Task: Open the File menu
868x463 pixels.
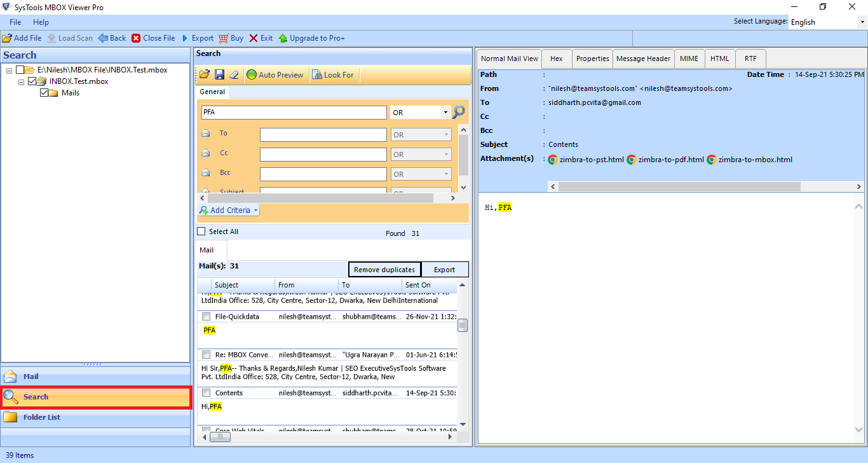Action: pyautogui.click(x=15, y=22)
